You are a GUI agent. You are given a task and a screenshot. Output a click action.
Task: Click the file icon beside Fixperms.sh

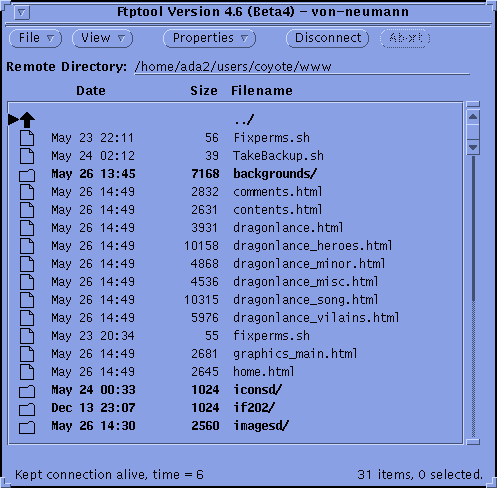point(27,138)
